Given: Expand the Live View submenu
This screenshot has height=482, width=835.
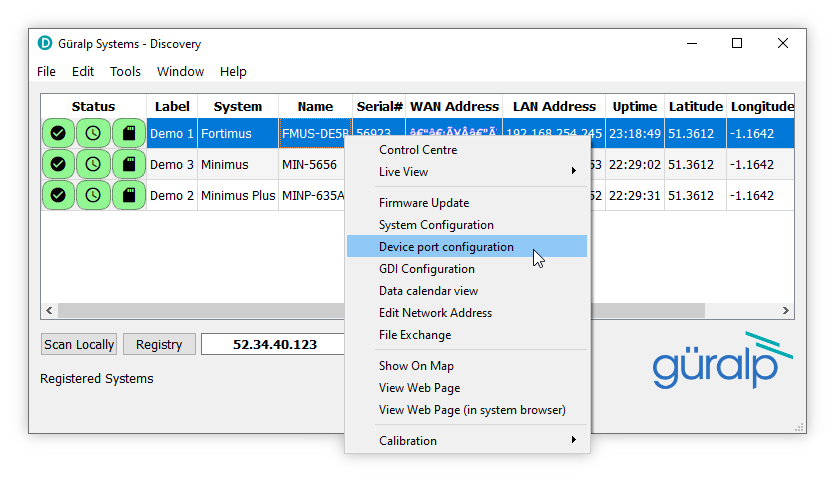Looking at the screenshot, I should point(467,171).
